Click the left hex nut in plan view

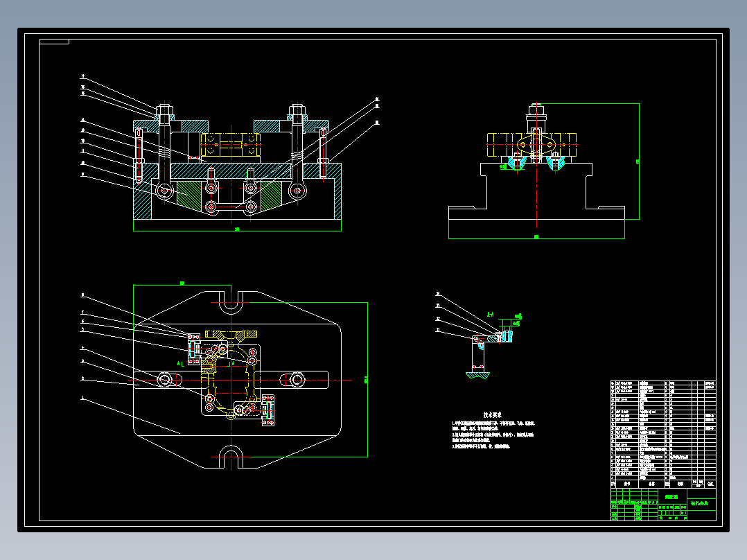(x=165, y=380)
